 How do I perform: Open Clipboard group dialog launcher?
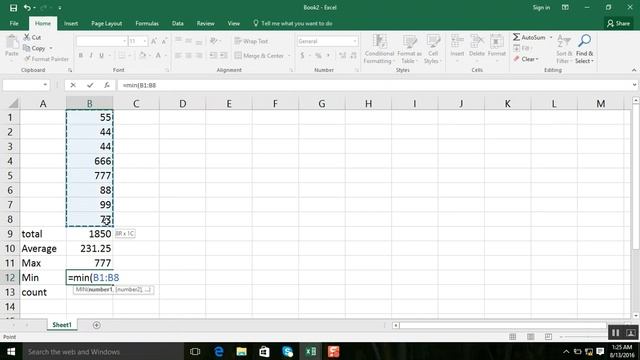point(70,70)
